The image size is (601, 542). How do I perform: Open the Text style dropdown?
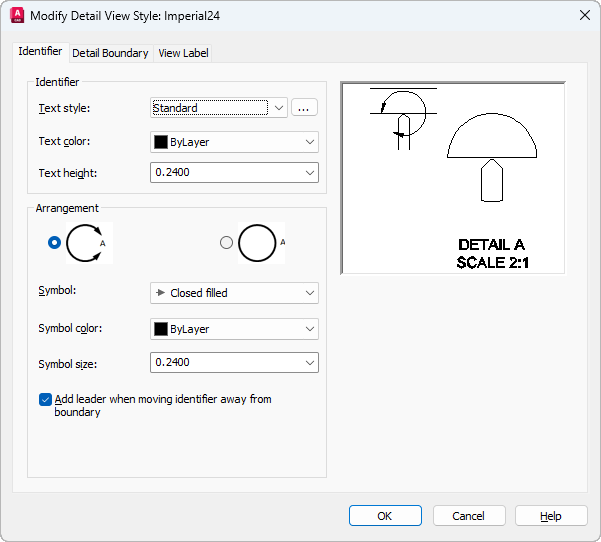coord(279,108)
